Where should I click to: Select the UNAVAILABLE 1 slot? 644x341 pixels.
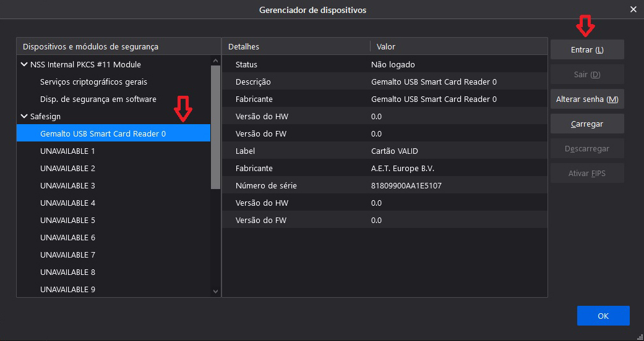click(x=113, y=151)
